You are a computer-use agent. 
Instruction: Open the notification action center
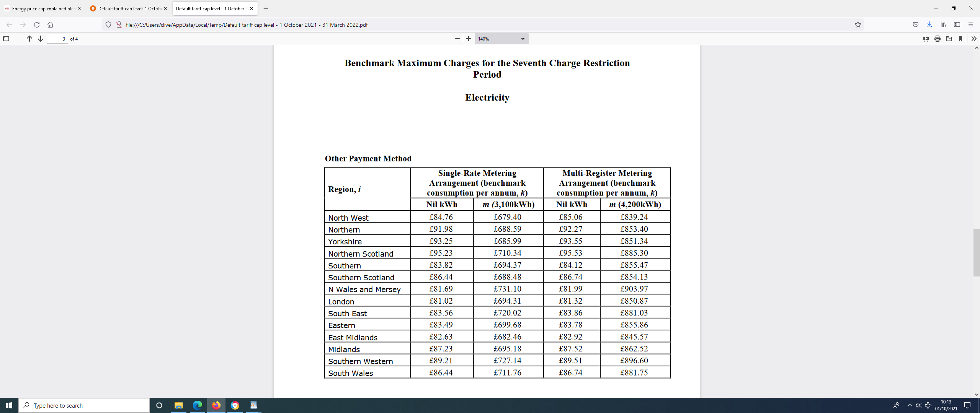[x=967, y=405]
